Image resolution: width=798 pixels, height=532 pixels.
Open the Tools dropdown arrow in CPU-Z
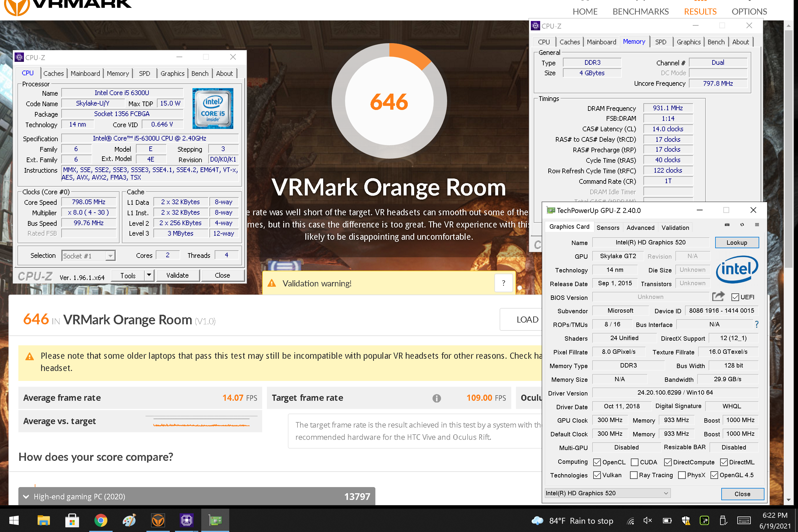point(149,275)
